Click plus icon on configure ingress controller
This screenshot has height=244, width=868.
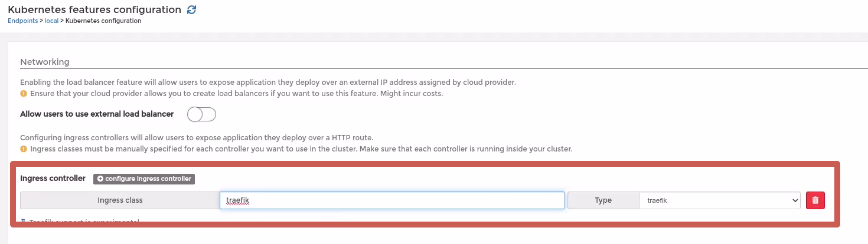(100, 179)
